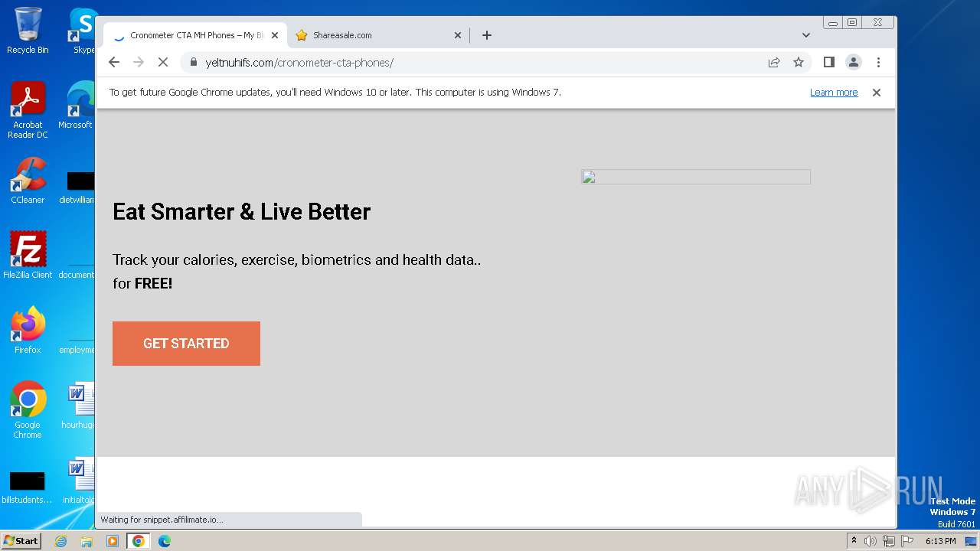Open the network tray icon
The image size is (980, 551).
click(x=889, y=541)
